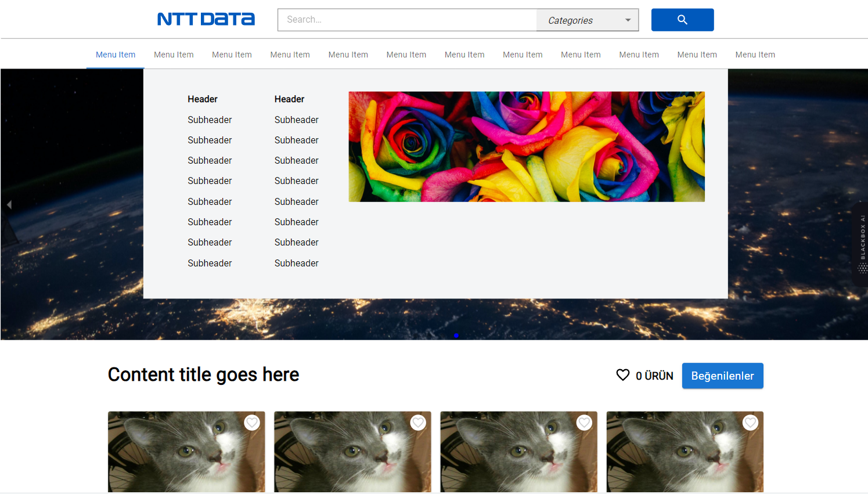Click the search magnifier icon
The image size is (868, 494).
(x=682, y=19)
